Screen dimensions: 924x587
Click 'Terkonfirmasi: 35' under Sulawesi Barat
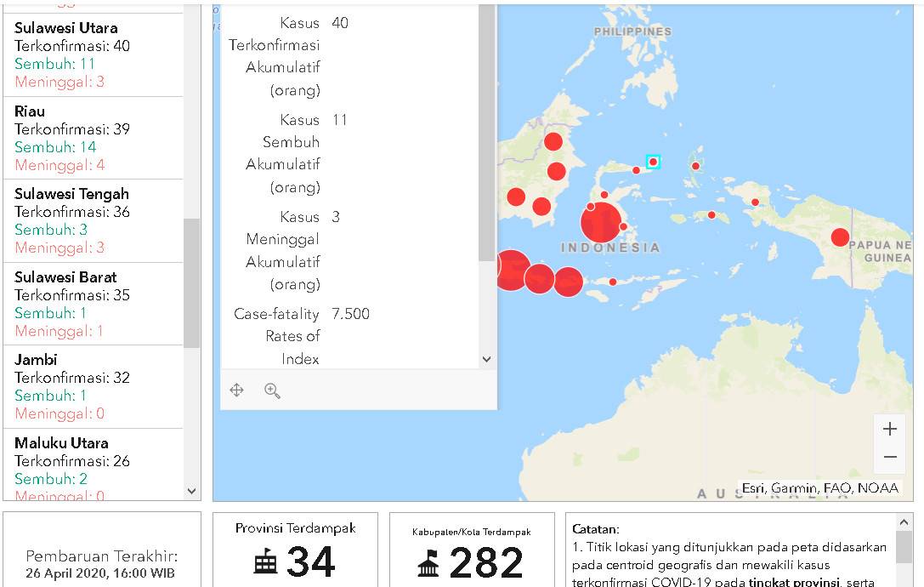pos(72,295)
